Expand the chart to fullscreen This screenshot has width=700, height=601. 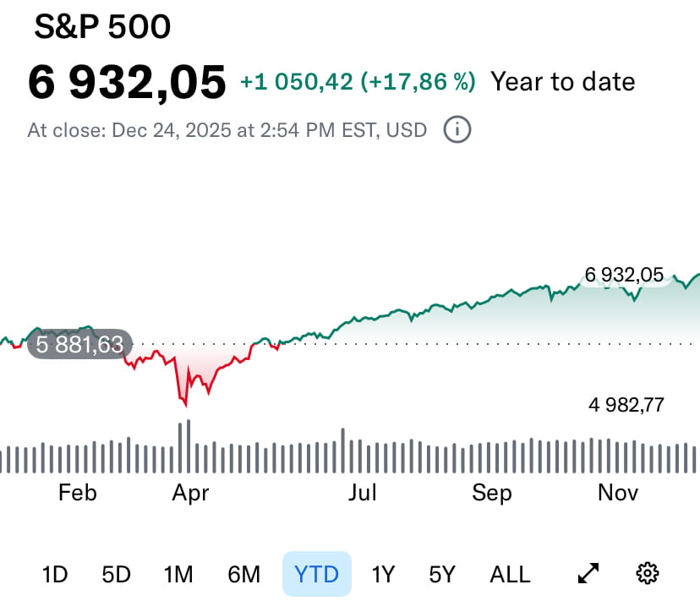[x=588, y=574]
